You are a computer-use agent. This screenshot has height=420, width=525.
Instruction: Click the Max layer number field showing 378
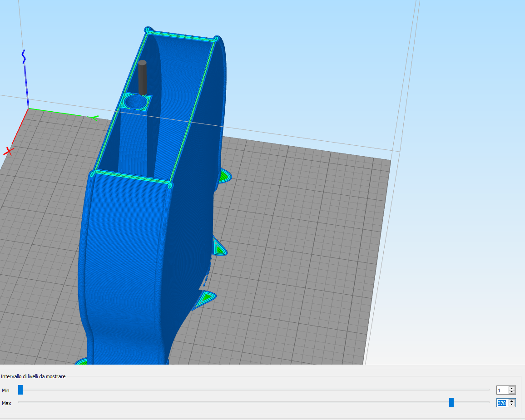coord(502,403)
